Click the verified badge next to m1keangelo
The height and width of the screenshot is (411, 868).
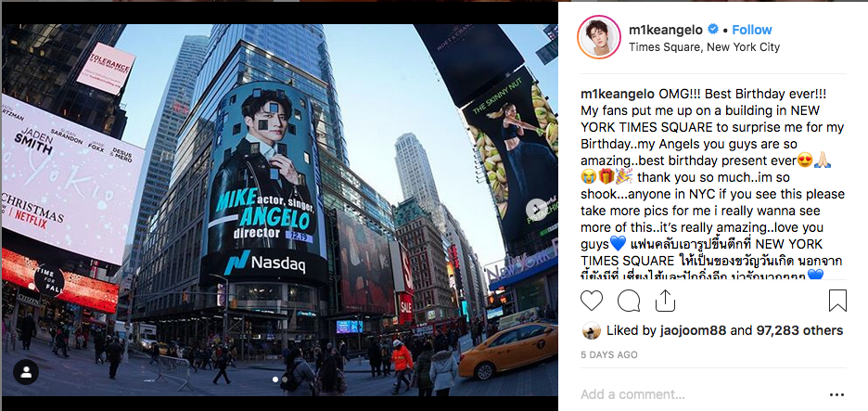click(x=714, y=30)
